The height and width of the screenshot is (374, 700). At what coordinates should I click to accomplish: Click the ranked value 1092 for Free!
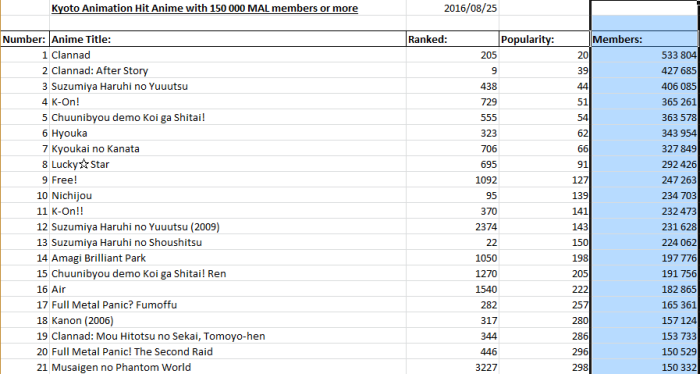[x=453, y=180]
